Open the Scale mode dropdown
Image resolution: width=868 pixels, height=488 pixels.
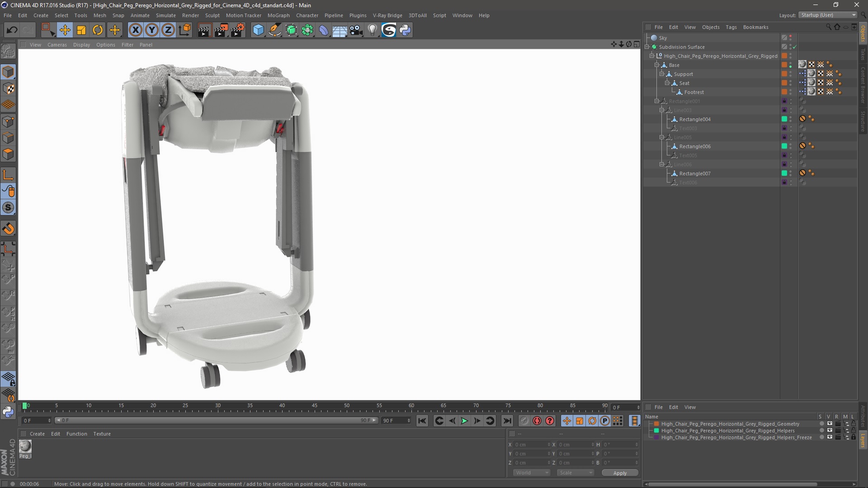pos(575,473)
